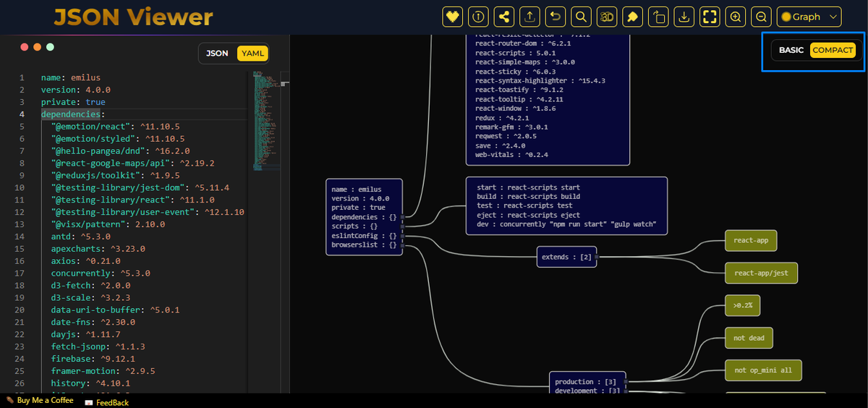Click the share icon in toolbar
The width and height of the screenshot is (868, 408).
click(x=505, y=17)
